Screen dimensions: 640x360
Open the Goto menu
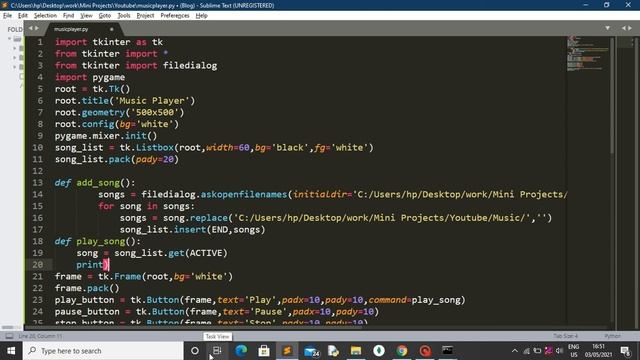click(x=104, y=16)
